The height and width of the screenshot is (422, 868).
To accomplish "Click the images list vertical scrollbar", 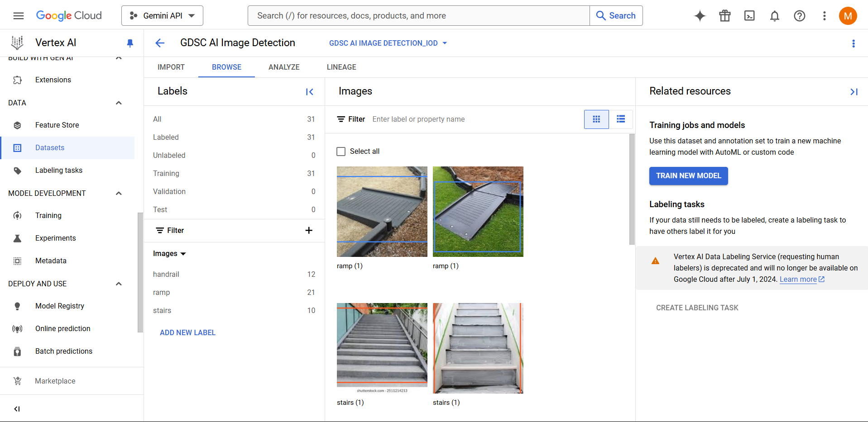I will click(x=632, y=190).
